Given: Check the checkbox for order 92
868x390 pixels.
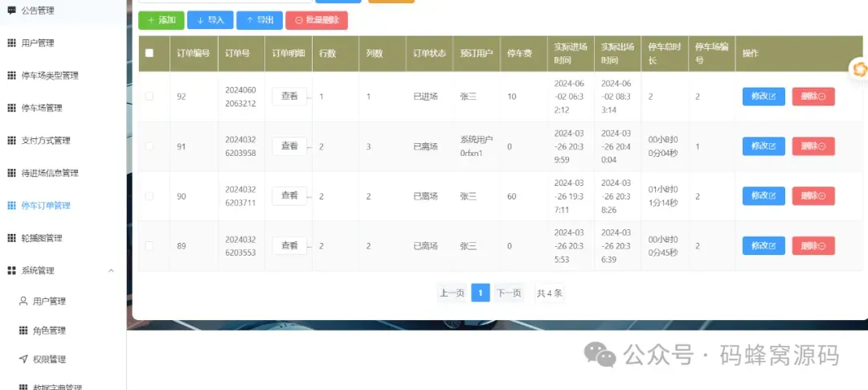Looking at the screenshot, I should (149, 96).
